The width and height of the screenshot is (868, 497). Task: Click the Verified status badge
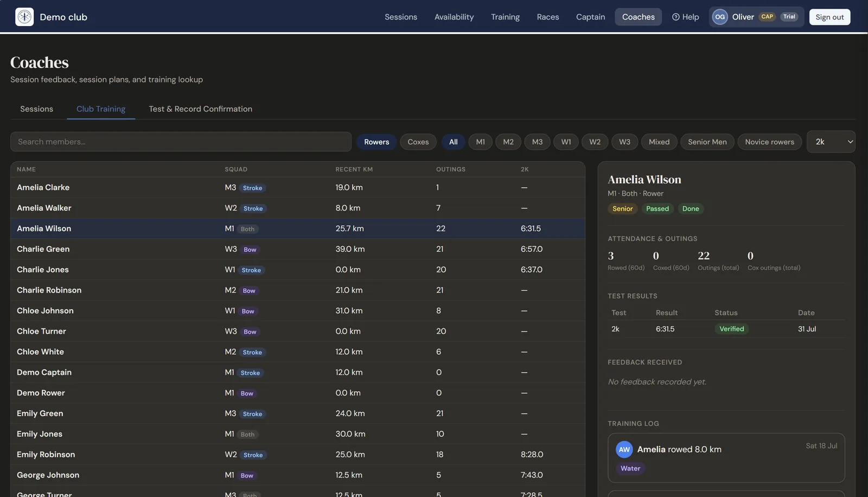coord(731,329)
